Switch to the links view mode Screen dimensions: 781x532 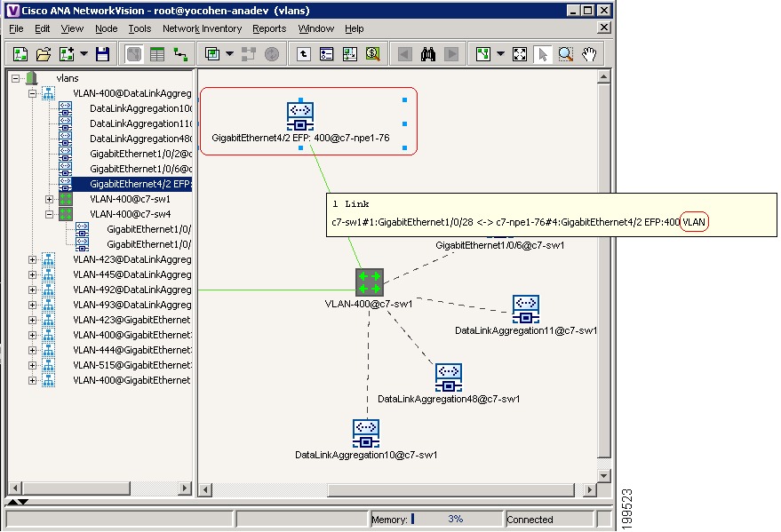click(x=180, y=54)
